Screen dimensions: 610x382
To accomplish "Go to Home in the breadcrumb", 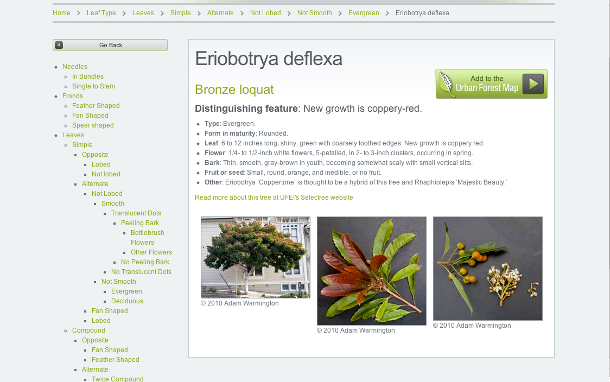I will point(61,13).
